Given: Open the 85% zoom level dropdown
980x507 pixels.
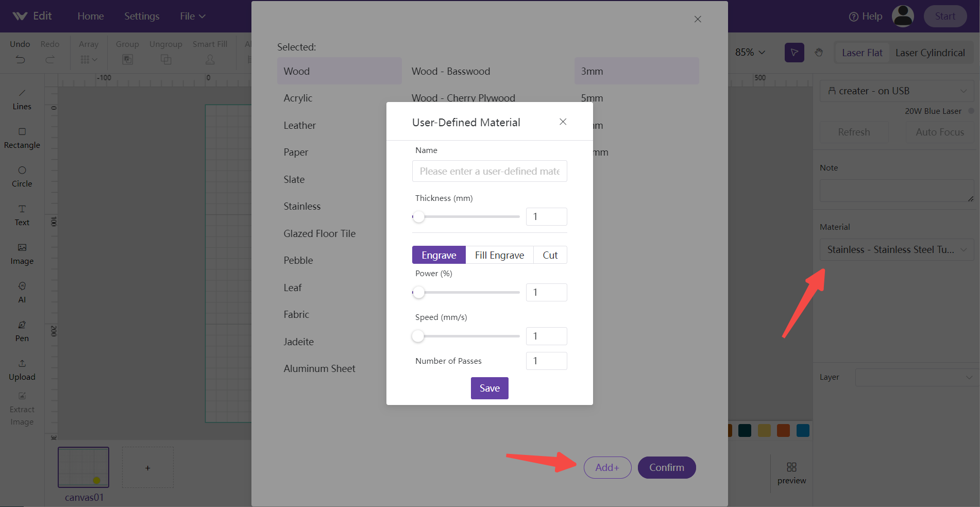Looking at the screenshot, I should (750, 52).
